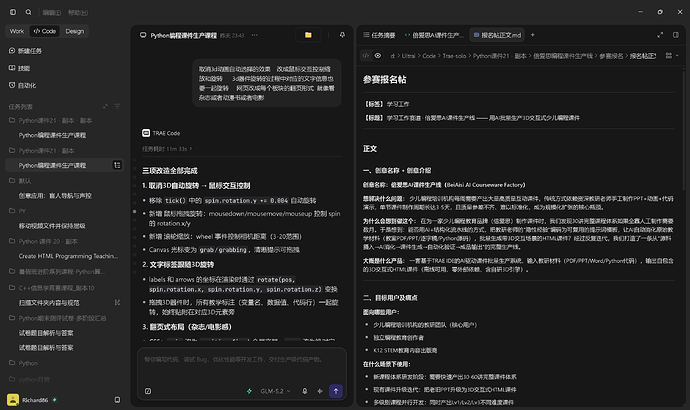Create a new task via 新建任务
The image size is (690, 410).
(x=25, y=51)
